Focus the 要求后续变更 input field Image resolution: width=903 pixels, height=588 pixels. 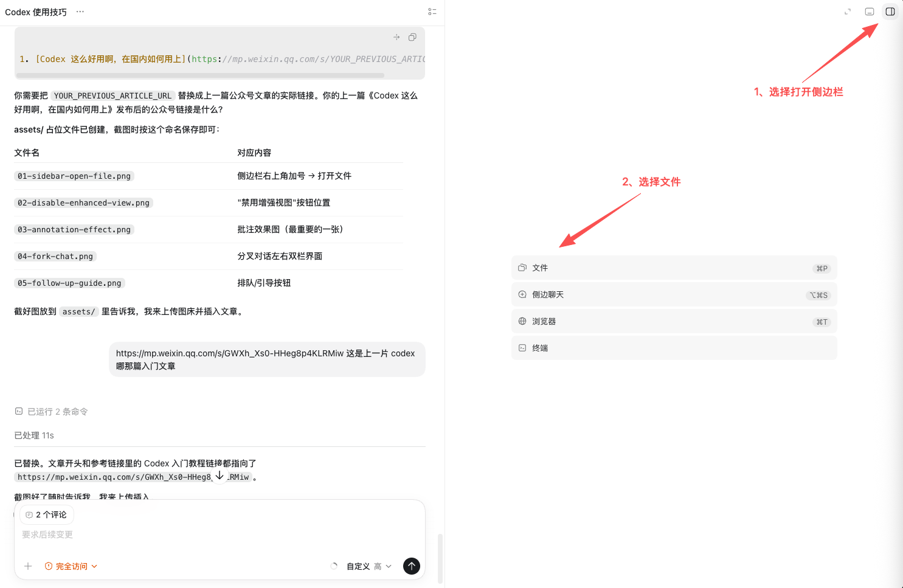219,534
